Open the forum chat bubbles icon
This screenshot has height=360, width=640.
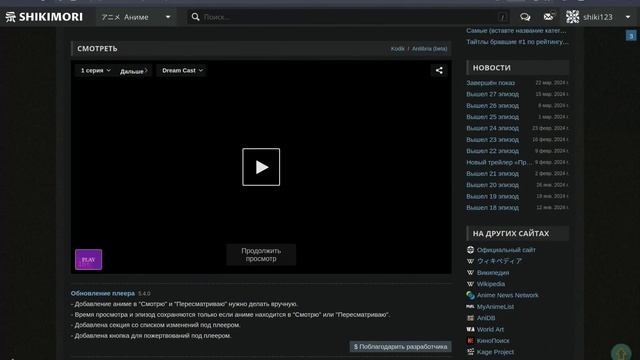(525, 17)
